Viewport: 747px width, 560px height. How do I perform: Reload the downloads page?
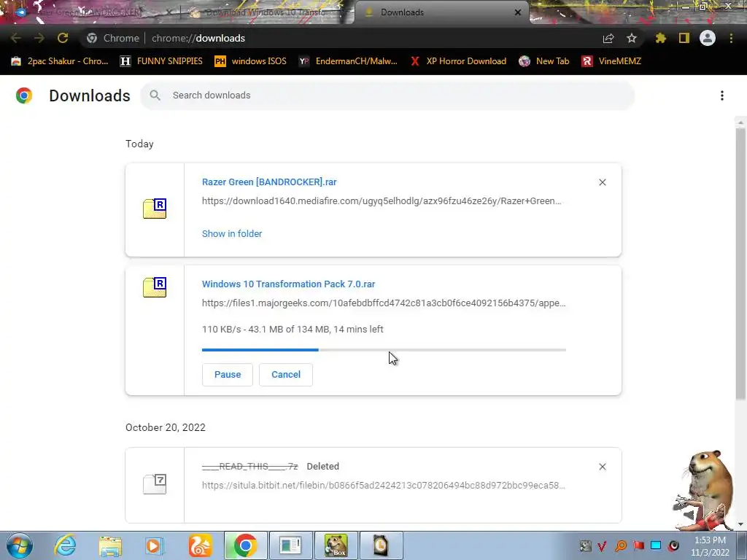(63, 38)
